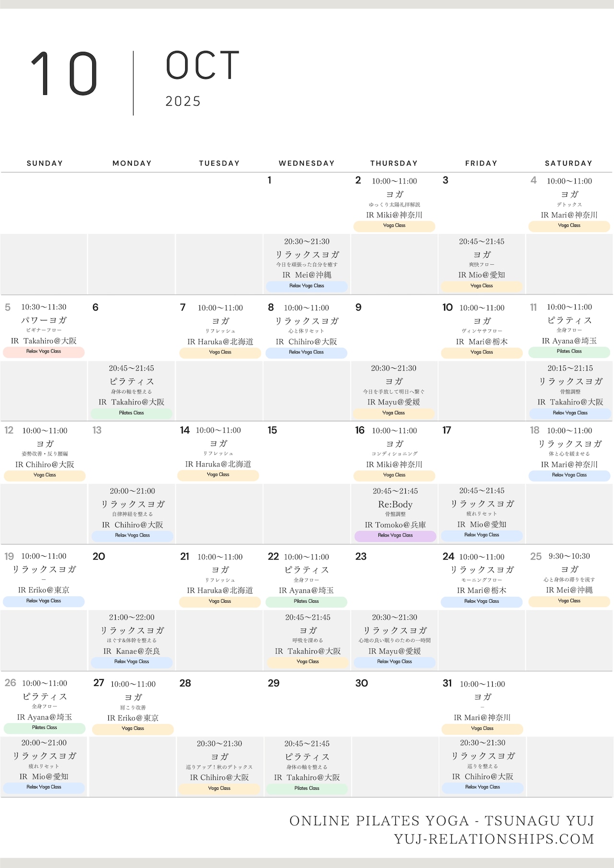This screenshot has height=868, width=614.
Task: Click the Yoga Class tag under Eriko@東京 on Oct 27
Action: coord(133,728)
